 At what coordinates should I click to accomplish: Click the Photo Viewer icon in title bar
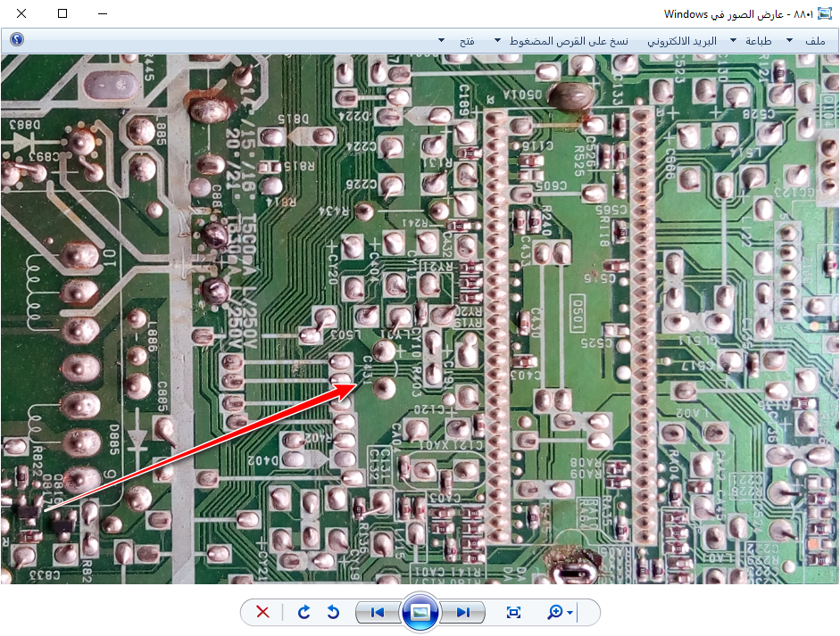pos(826,13)
